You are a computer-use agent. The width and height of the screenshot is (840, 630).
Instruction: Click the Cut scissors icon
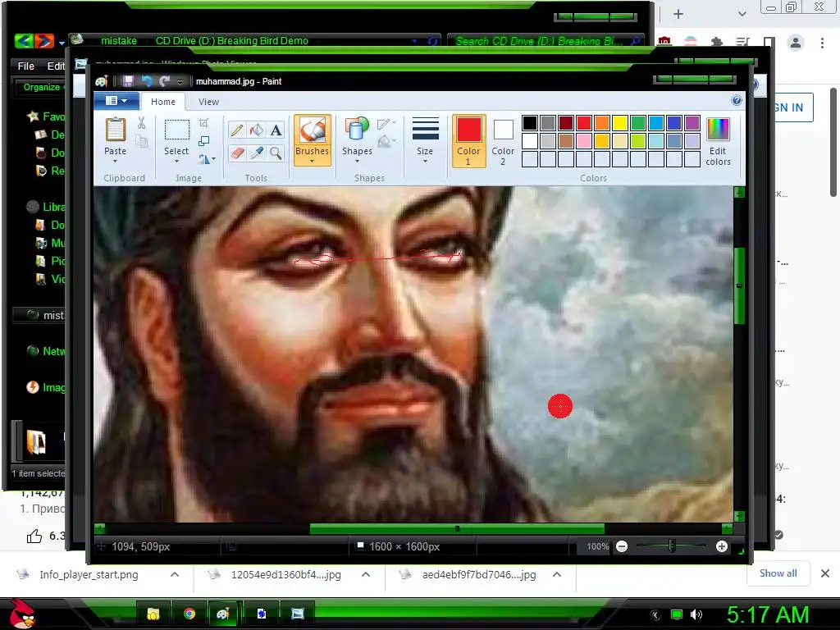coord(141,123)
